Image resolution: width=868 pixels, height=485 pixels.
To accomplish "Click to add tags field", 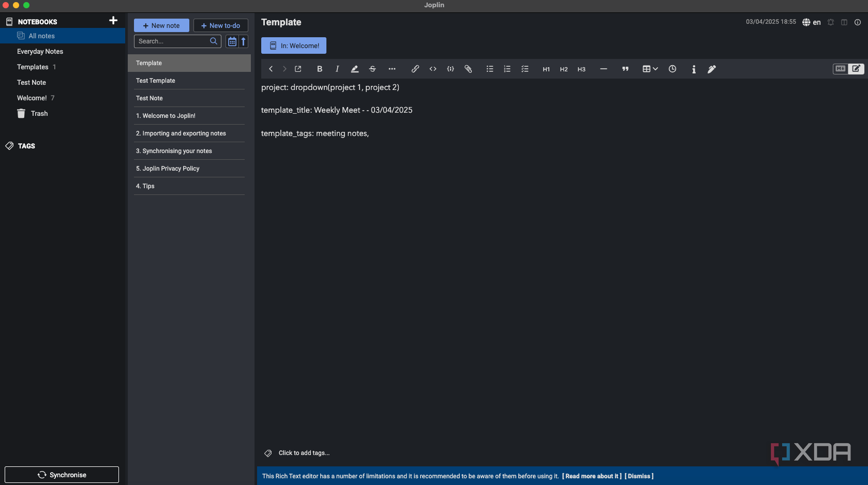I will point(304,453).
